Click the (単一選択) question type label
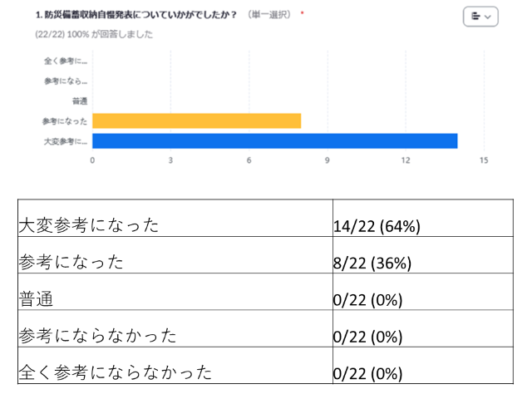This screenshot has width=532, height=399. point(269,15)
